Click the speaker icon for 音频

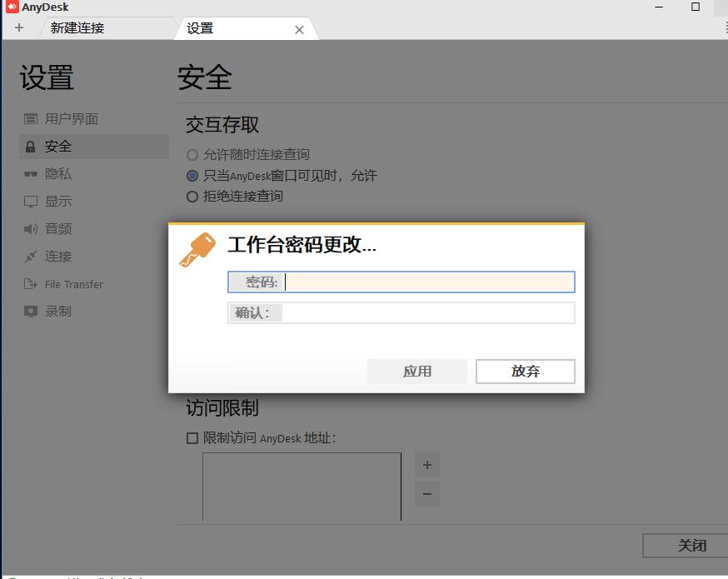coord(31,229)
